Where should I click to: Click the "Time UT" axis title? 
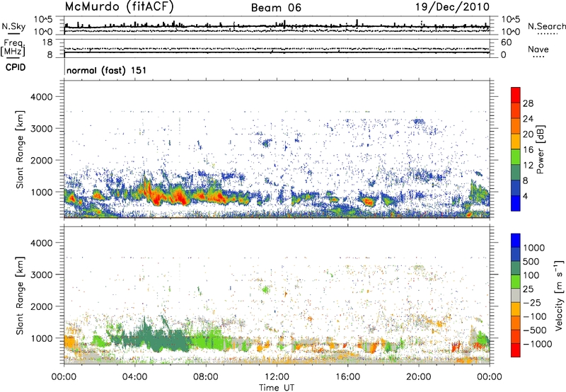click(277, 388)
